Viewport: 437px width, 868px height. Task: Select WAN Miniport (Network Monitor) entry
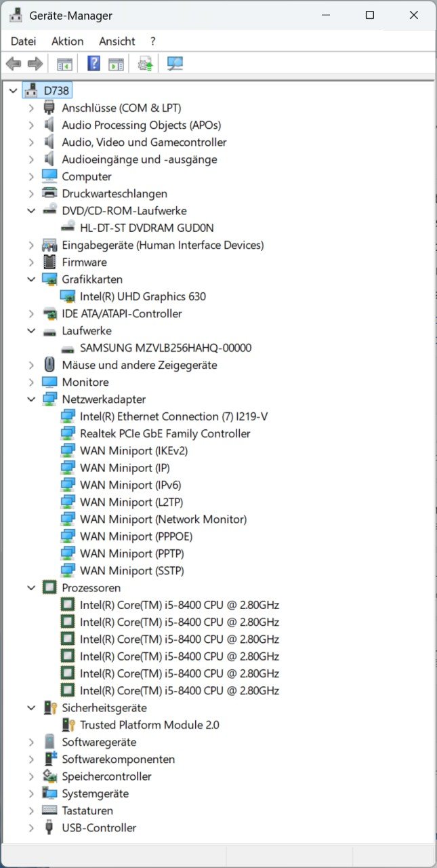tap(163, 519)
